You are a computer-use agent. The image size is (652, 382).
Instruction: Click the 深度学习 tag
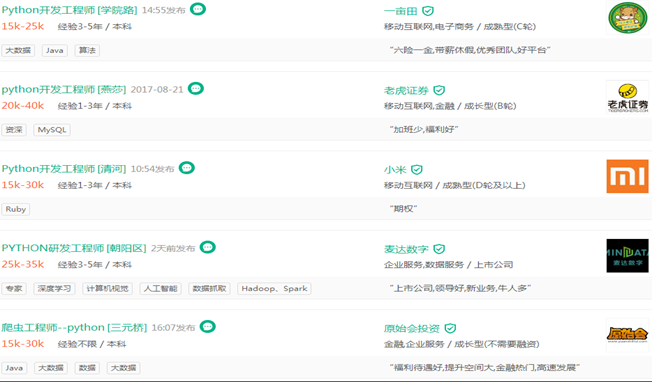click(x=54, y=288)
